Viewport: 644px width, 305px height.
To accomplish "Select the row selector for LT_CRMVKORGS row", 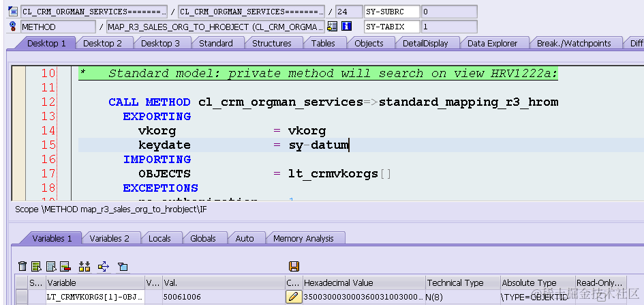I will (x=22, y=297).
